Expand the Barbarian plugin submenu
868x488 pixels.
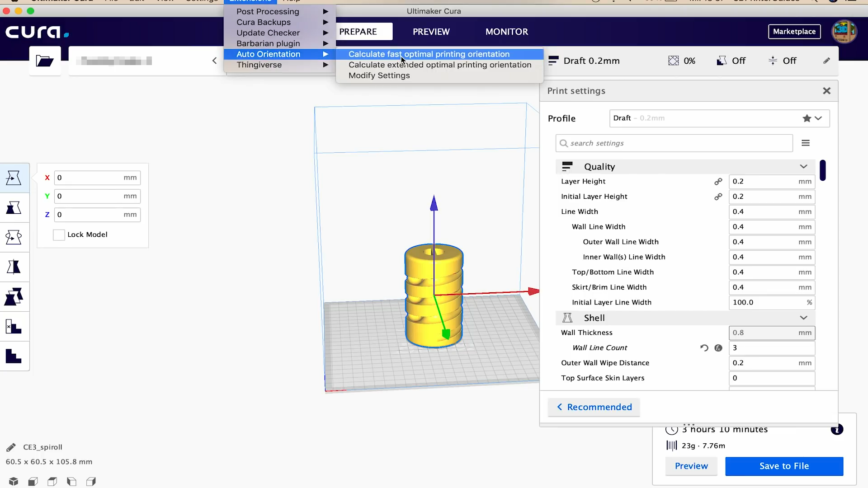tap(280, 43)
